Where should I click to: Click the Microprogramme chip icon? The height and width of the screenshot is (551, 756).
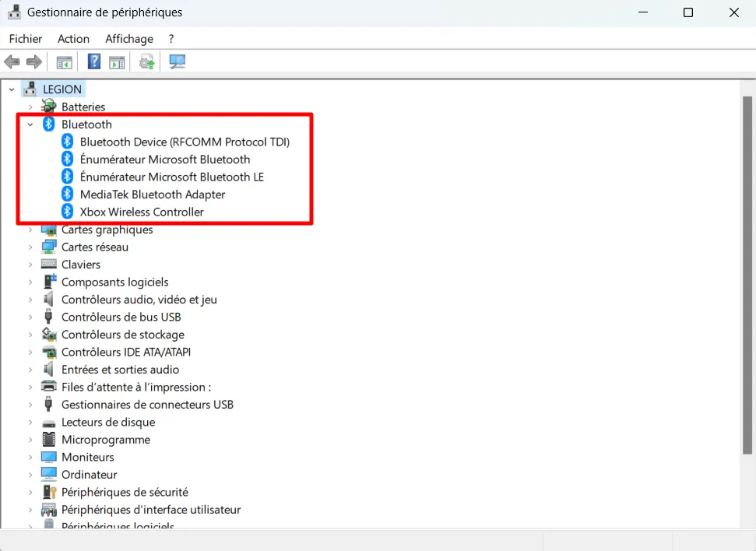49,439
